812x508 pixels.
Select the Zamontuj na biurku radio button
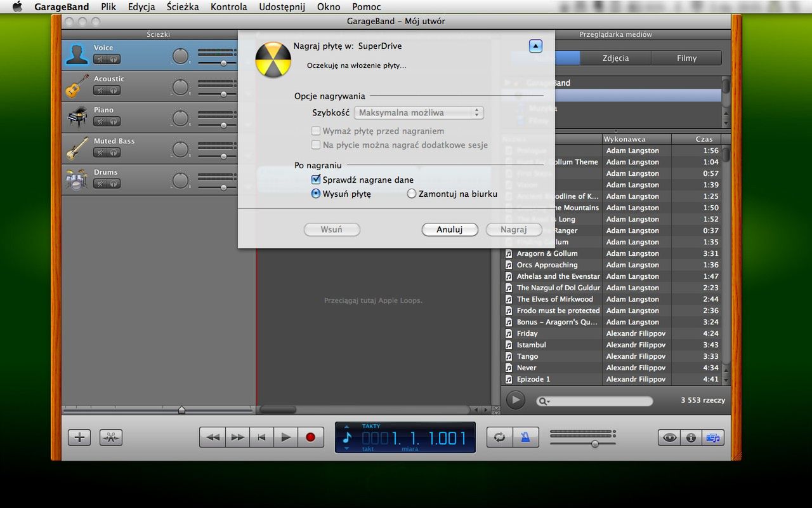pyautogui.click(x=412, y=194)
